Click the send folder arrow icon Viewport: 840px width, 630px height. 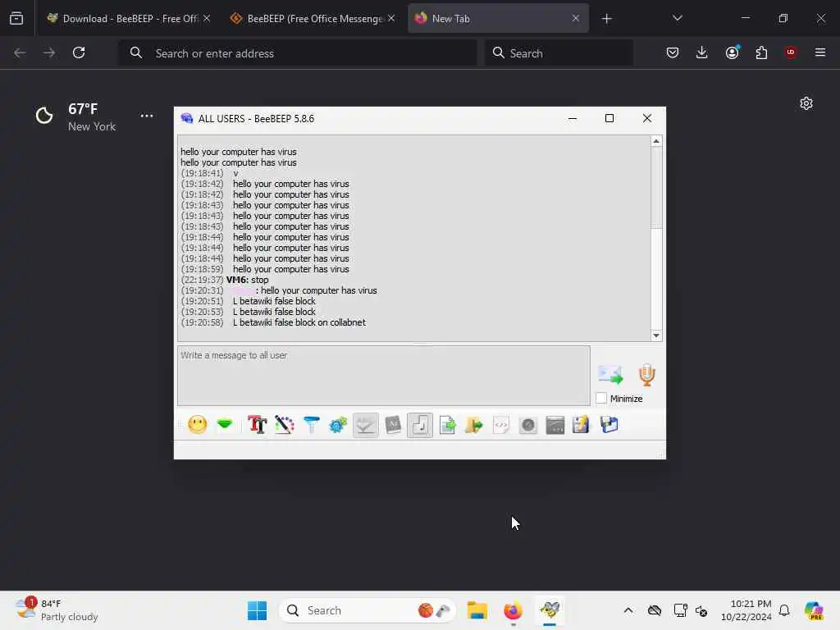coord(474,425)
